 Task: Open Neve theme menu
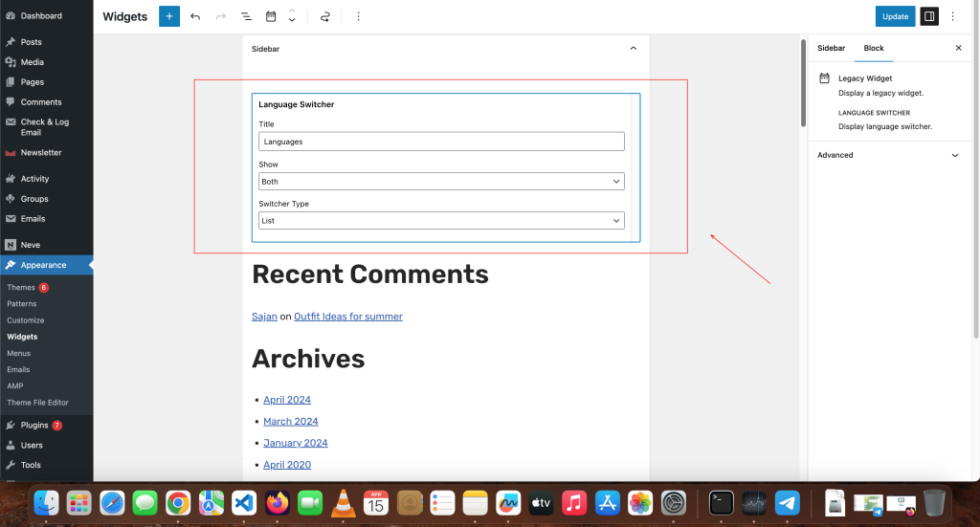tap(30, 246)
